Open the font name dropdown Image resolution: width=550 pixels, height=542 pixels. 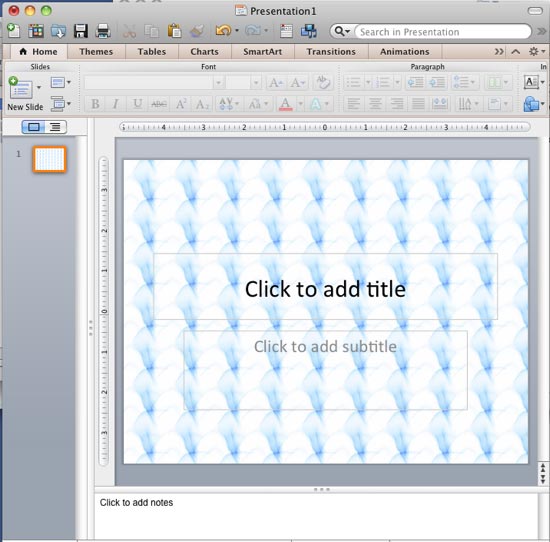pyautogui.click(x=219, y=83)
